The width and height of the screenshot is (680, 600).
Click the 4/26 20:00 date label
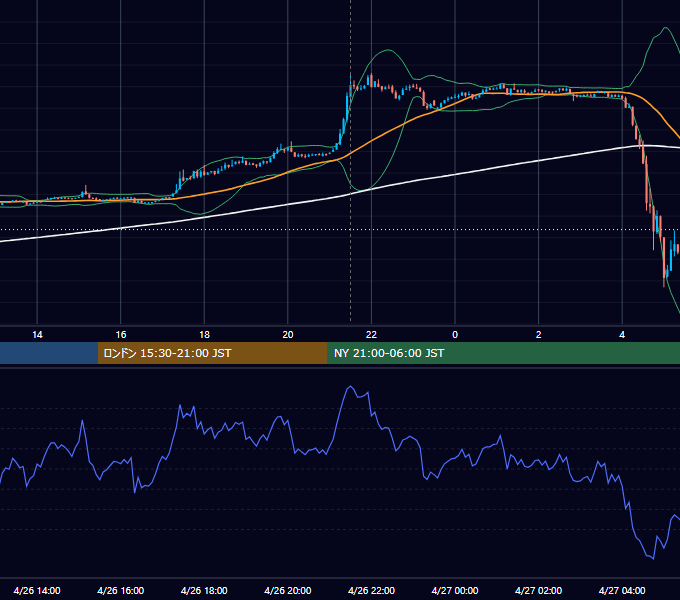point(288,590)
